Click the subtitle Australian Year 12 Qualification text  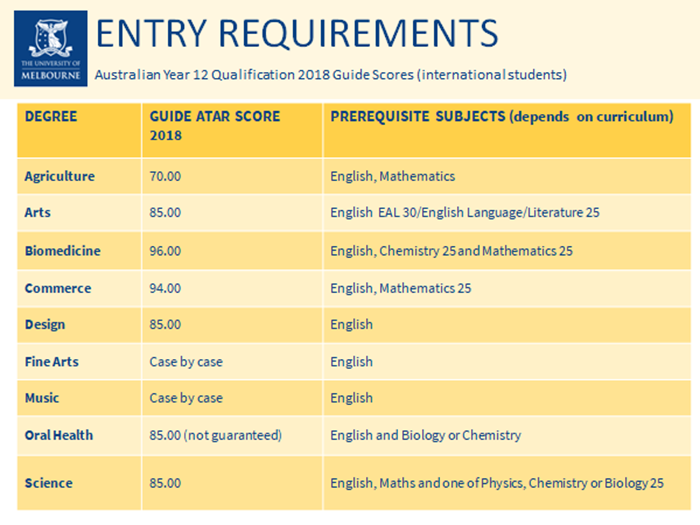tap(331, 75)
